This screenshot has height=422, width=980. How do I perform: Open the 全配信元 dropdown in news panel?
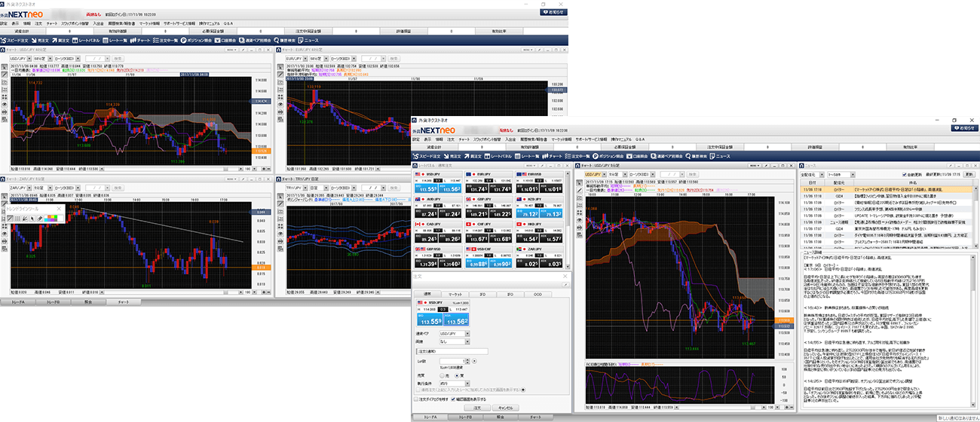tap(812, 175)
